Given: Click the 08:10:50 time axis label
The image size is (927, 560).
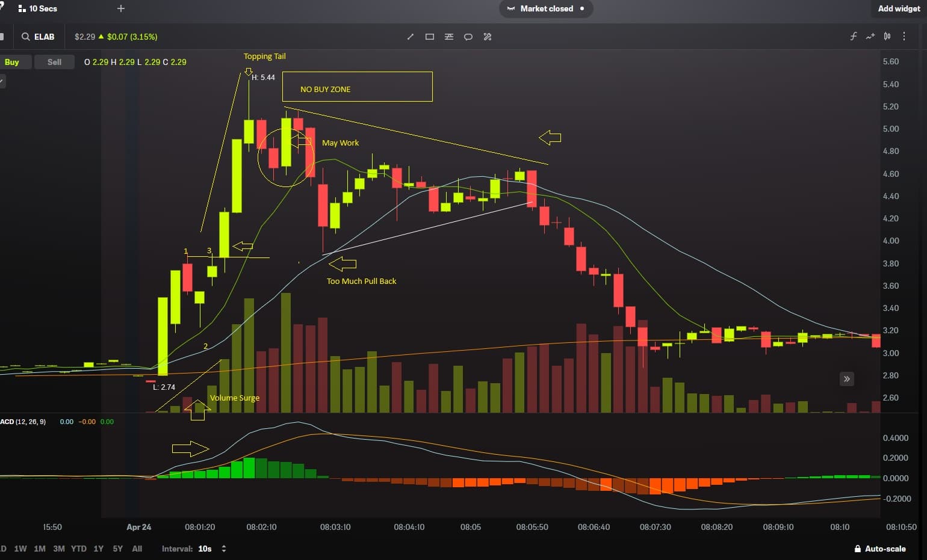Looking at the screenshot, I should coord(901,527).
